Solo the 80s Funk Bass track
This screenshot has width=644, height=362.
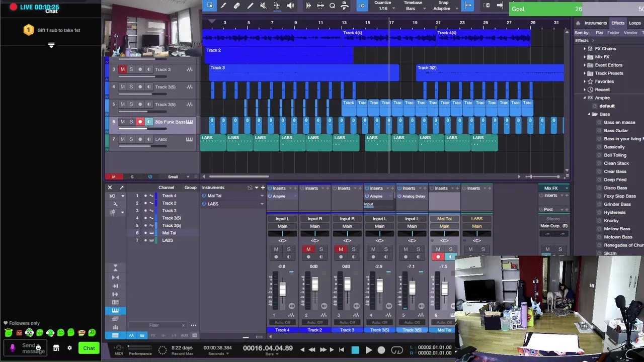pyautogui.click(x=131, y=122)
